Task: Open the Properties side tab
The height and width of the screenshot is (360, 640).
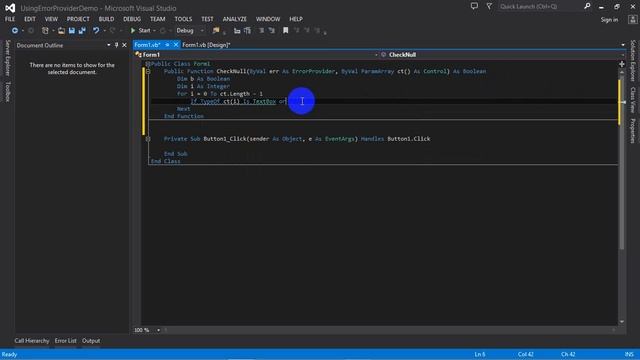Action: [x=633, y=131]
